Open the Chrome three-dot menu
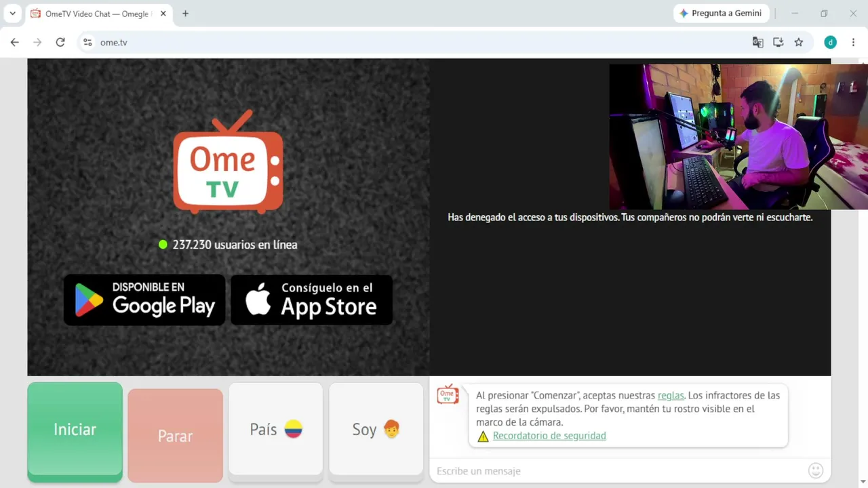The image size is (868, 488). coord(853,42)
